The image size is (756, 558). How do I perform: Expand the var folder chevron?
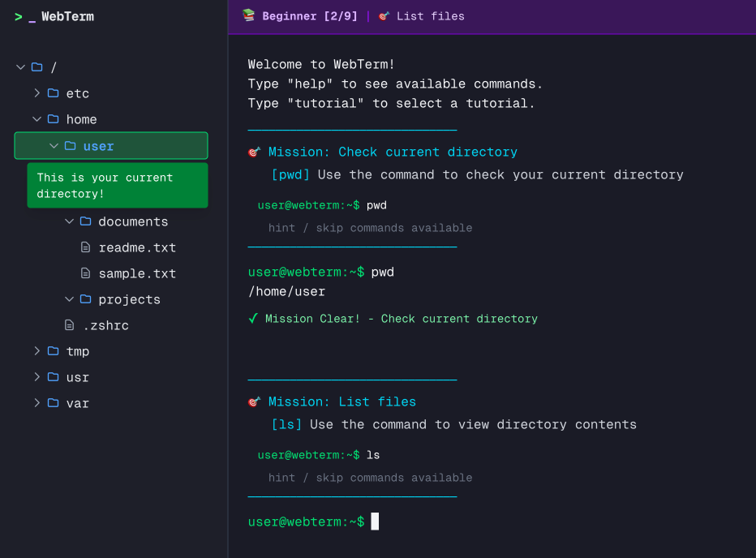(x=37, y=403)
